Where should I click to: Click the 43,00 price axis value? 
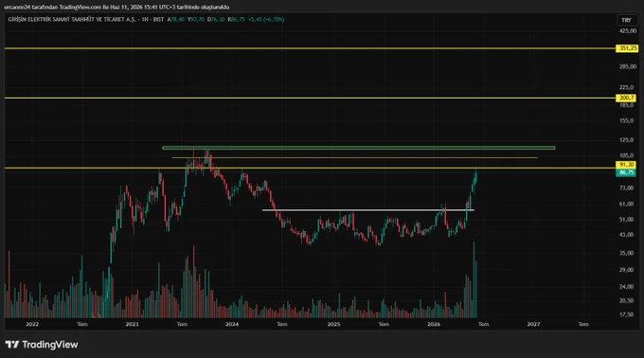(626, 235)
